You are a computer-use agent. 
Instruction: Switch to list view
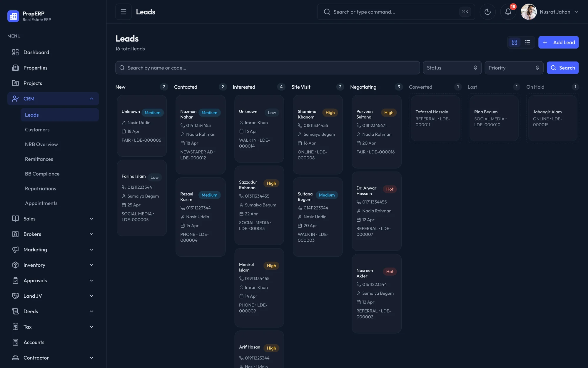pyautogui.click(x=528, y=42)
